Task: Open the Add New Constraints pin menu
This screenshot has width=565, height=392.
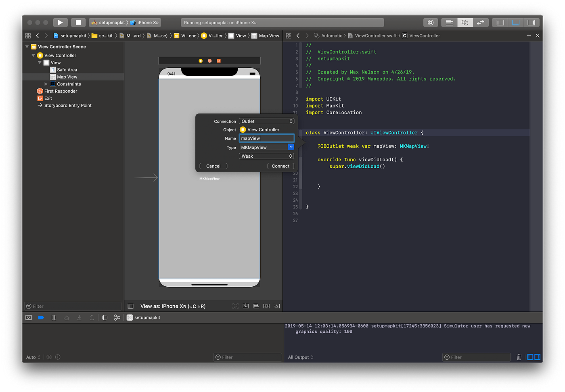Action: coord(266,306)
